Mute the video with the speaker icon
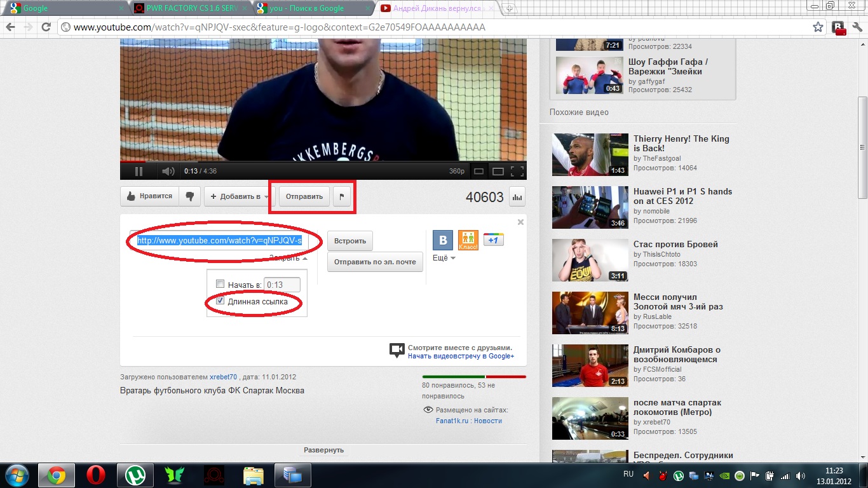Image resolution: width=868 pixels, height=488 pixels. [168, 171]
